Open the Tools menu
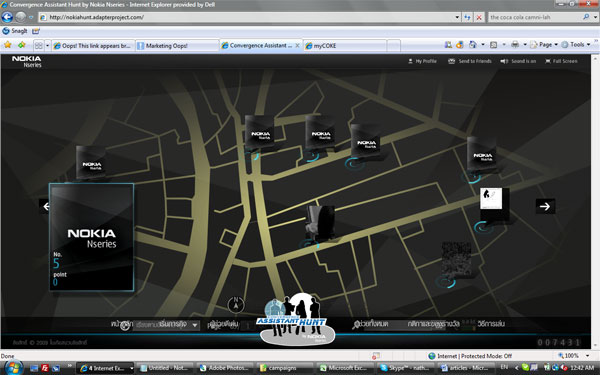This screenshot has height=375, width=600. [576, 45]
